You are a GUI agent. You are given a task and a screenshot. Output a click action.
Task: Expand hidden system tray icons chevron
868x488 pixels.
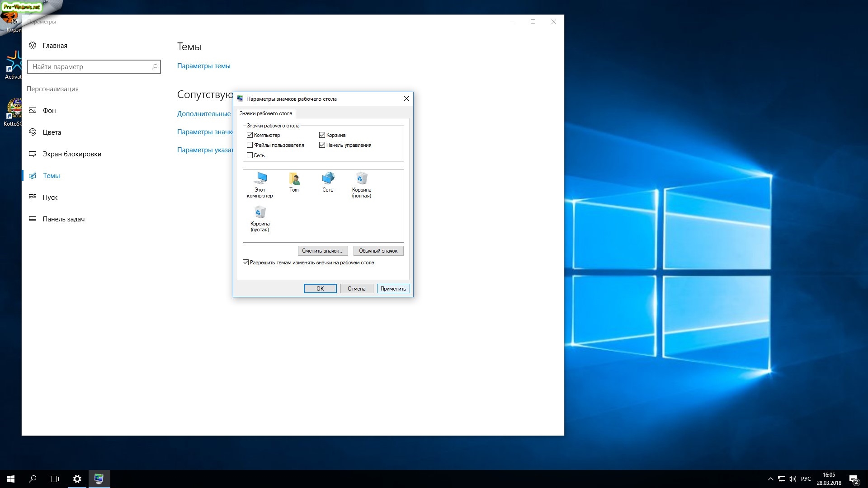point(770,479)
